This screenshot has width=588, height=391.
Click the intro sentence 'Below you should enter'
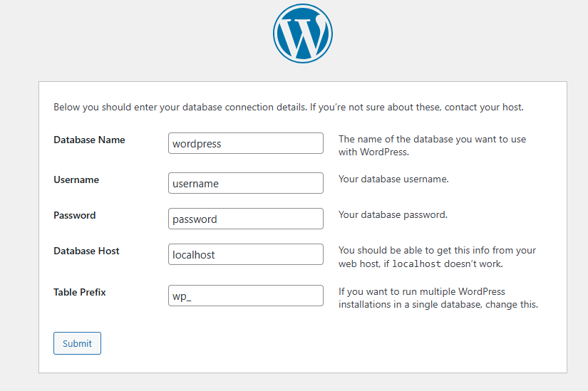289,108
